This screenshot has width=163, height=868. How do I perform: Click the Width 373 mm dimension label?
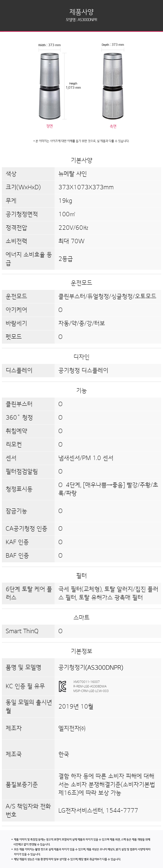pyautogui.click(x=49, y=45)
